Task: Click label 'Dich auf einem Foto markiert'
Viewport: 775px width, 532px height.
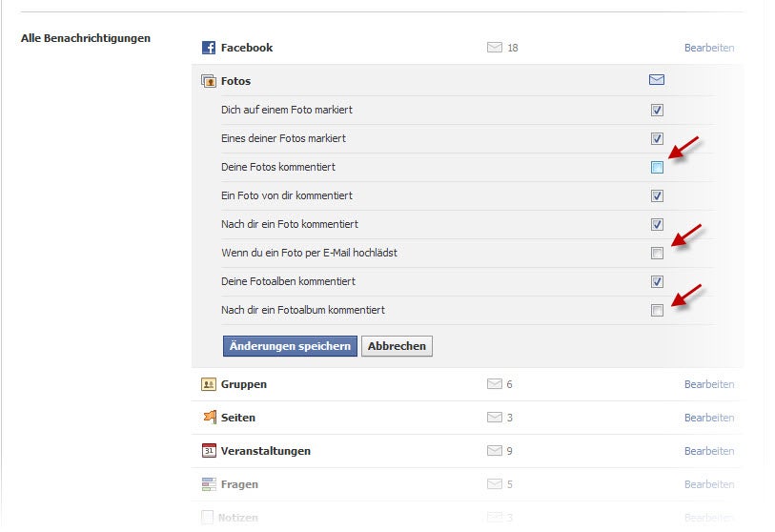Action: pyautogui.click(x=287, y=110)
